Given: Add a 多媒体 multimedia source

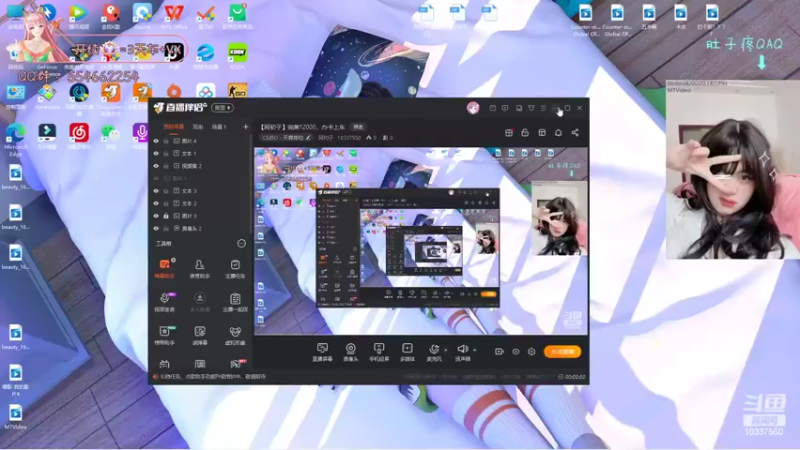Looking at the screenshot, I should pos(407,352).
